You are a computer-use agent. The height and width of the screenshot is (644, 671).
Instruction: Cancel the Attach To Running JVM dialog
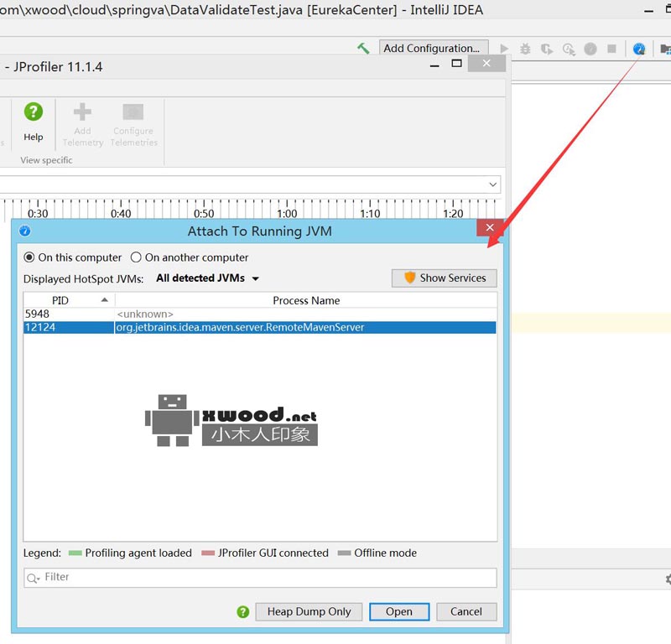click(x=466, y=611)
